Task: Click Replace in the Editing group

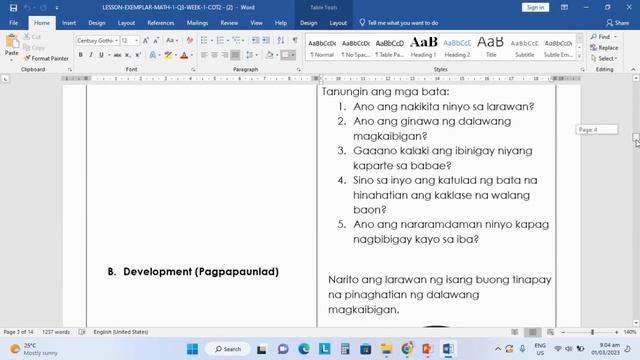Action: (604, 47)
